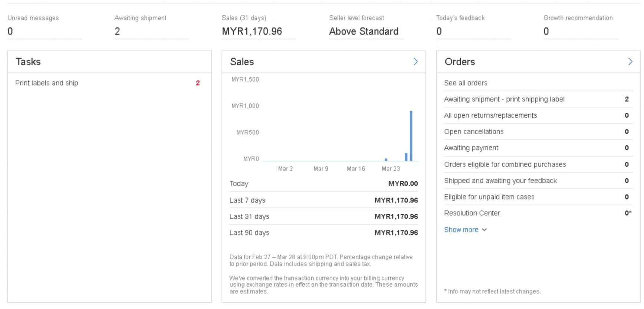View Above Standard seller level forecast
This screenshot has width=644, height=309.
click(x=364, y=32)
